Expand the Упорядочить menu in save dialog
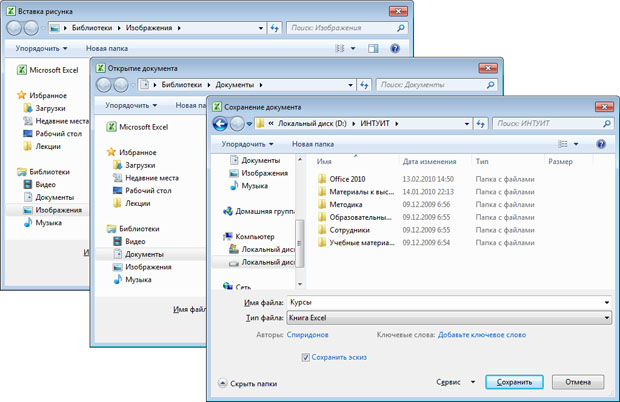The height and width of the screenshot is (402, 620). coord(248,144)
